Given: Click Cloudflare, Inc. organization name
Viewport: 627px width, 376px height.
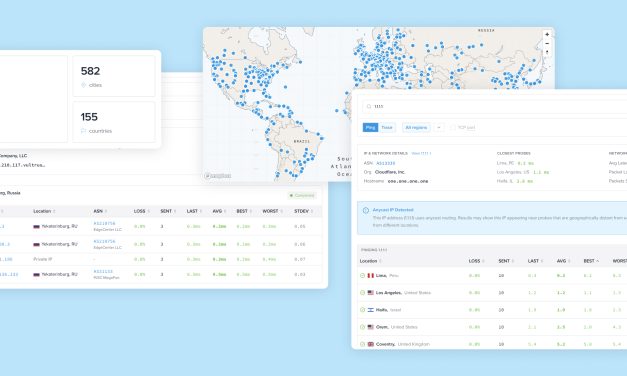Looking at the screenshot, I should tap(390, 172).
